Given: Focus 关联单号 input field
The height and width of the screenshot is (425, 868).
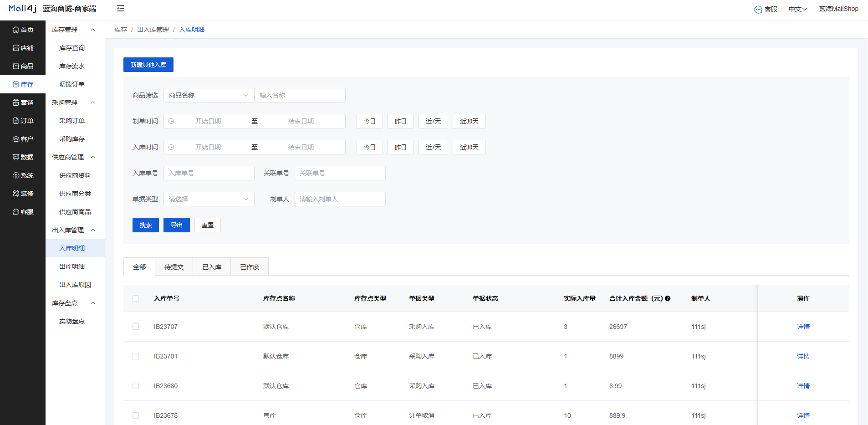Looking at the screenshot, I should (340, 173).
